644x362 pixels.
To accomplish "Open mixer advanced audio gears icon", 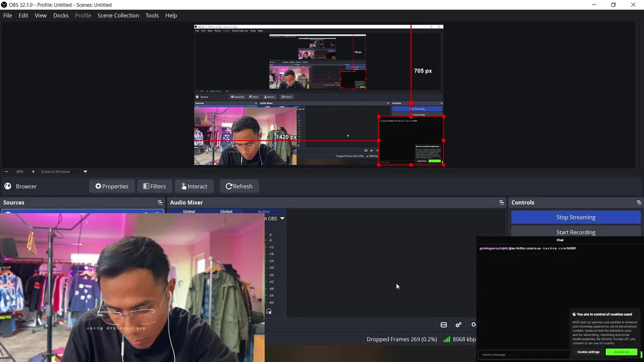I will point(458,325).
